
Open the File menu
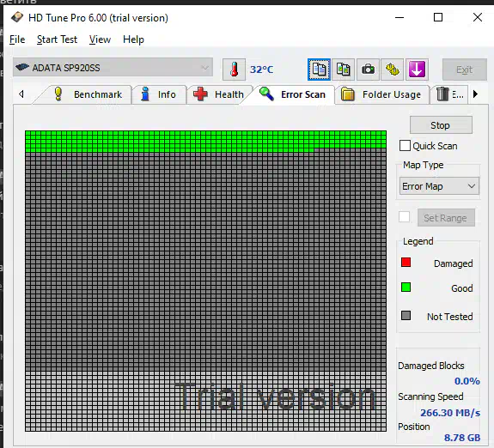pyautogui.click(x=17, y=39)
